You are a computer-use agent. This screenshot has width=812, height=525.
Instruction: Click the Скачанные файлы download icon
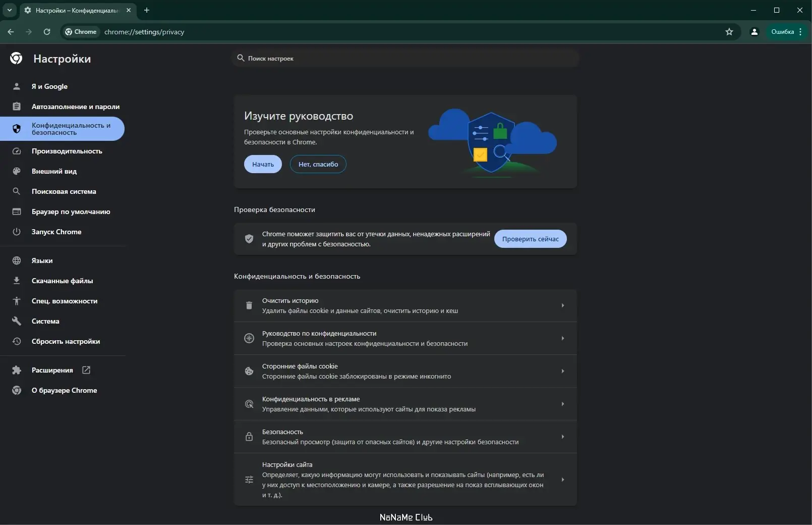17,281
